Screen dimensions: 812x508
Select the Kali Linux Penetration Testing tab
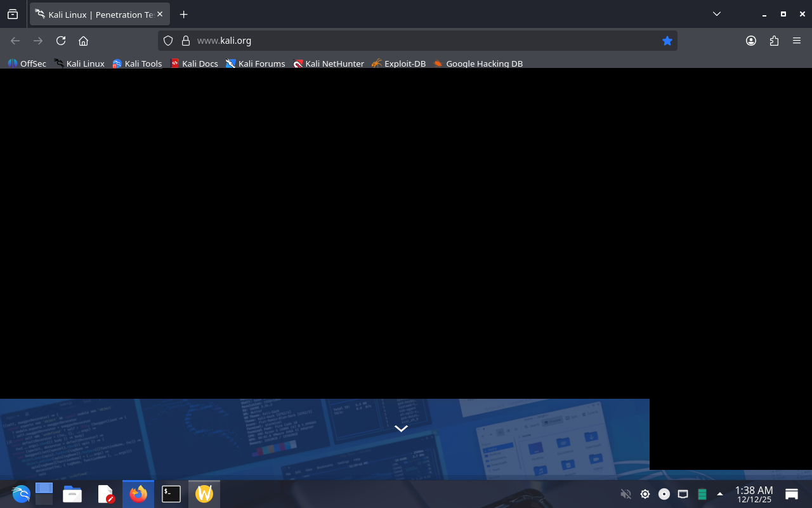click(x=95, y=14)
